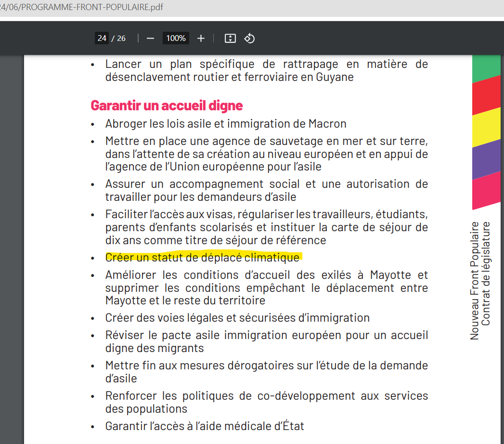This screenshot has height=444, width=504.
Task: Click "Garantir l'accès à l'aide médicale d'État"
Action: tap(205, 426)
